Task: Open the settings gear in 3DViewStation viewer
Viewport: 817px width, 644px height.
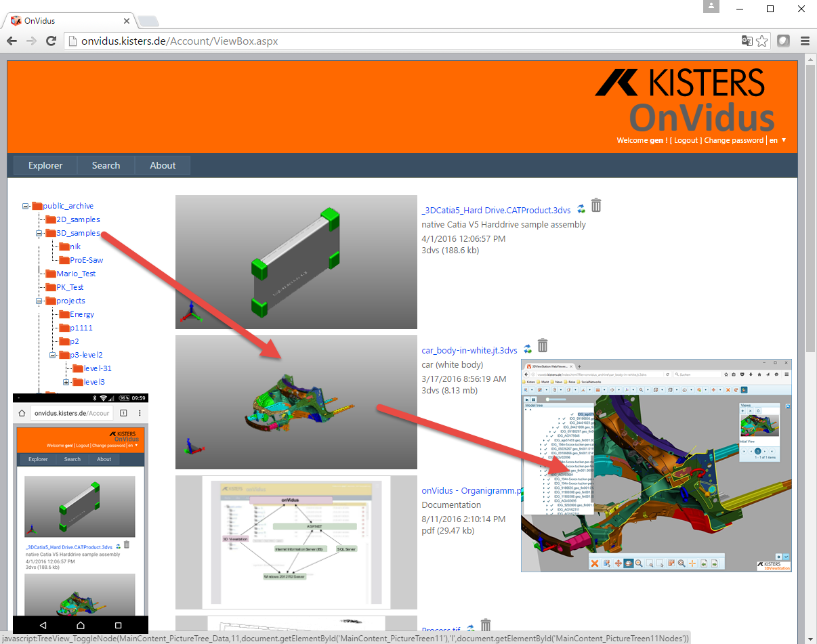Action: click(778, 557)
